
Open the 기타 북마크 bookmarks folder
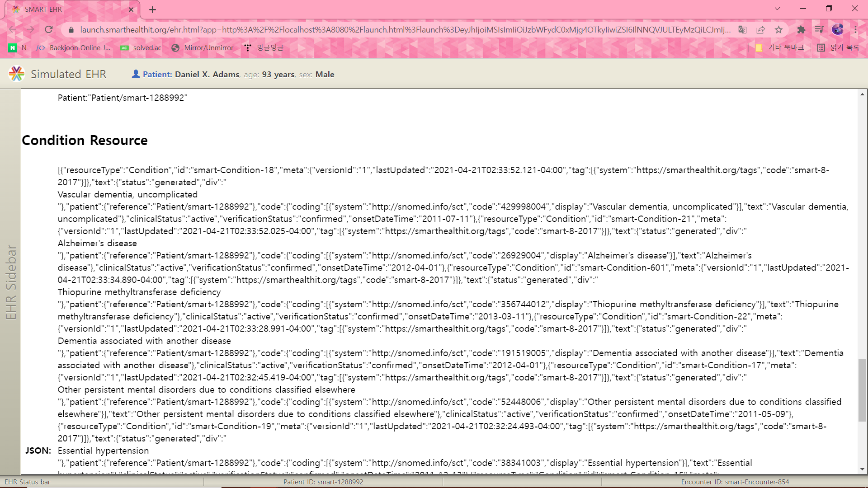pyautogui.click(x=780, y=47)
